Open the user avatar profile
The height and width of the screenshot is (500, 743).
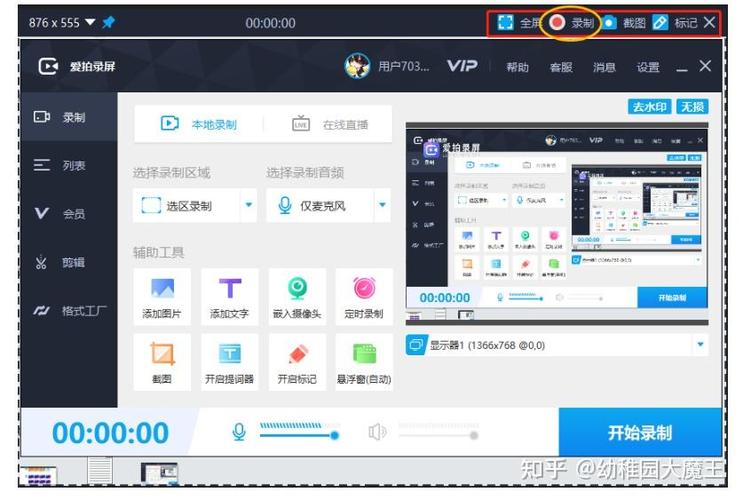pos(357,66)
